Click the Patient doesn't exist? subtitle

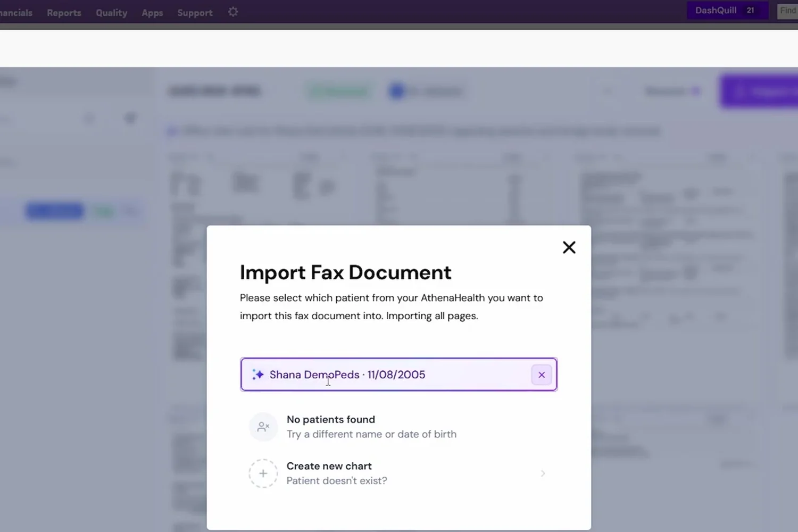tap(337, 480)
